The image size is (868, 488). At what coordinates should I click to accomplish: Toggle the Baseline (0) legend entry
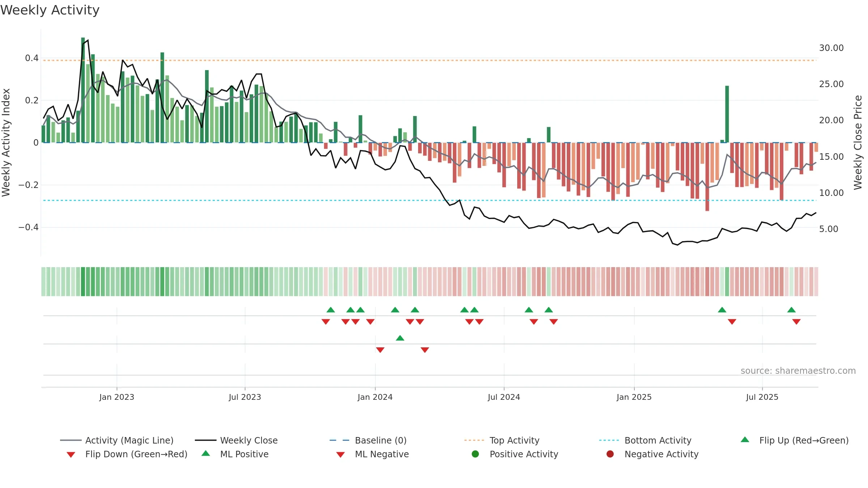[x=368, y=440]
